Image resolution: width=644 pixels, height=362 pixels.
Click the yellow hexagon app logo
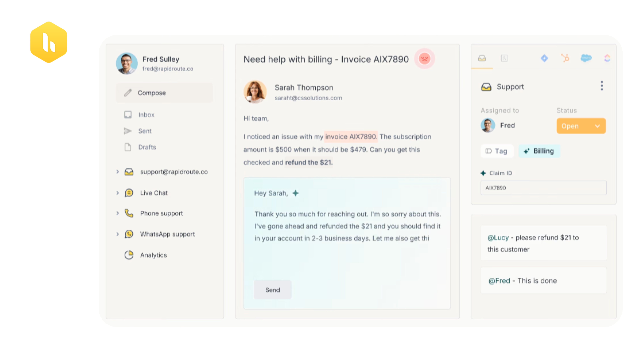49,42
